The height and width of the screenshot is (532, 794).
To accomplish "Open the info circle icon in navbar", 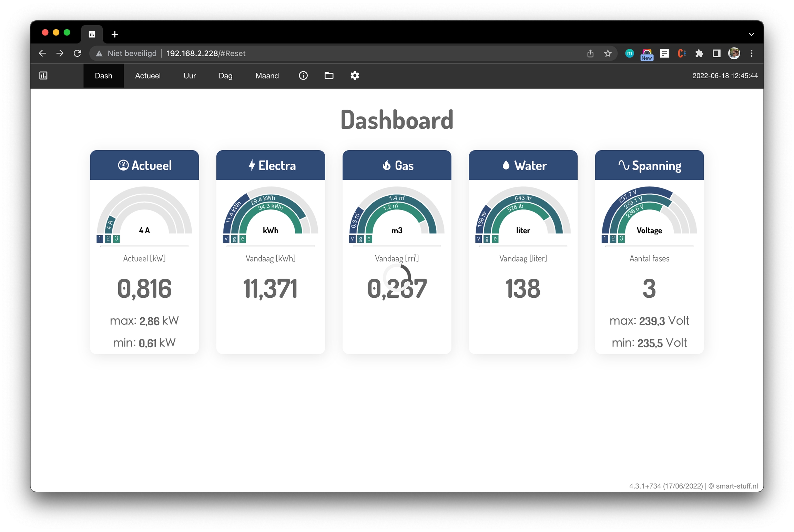I will (303, 75).
